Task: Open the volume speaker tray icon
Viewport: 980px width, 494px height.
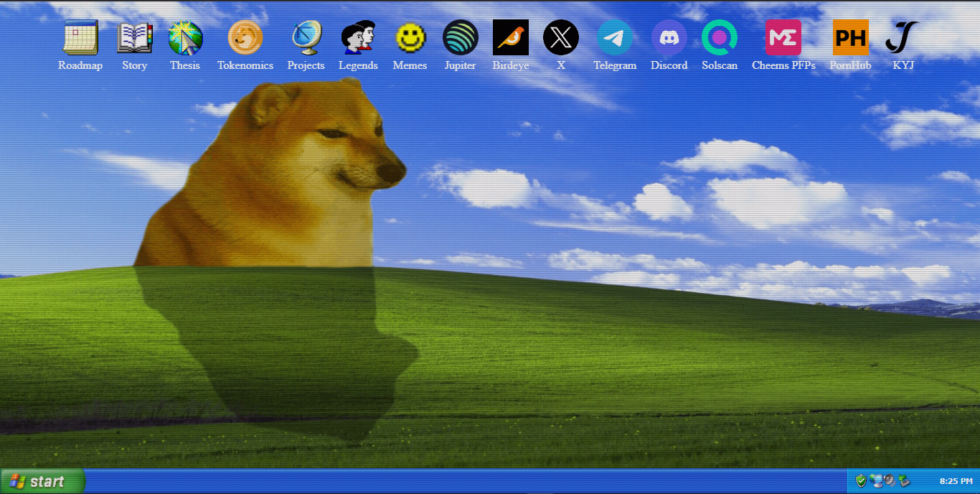Action: pos(889,480)
